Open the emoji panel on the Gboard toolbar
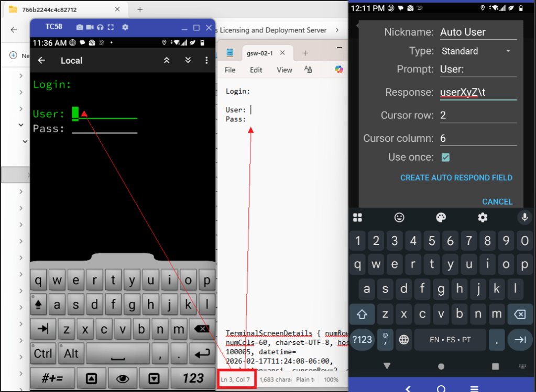Screen dimensions: 536x392 399,217
